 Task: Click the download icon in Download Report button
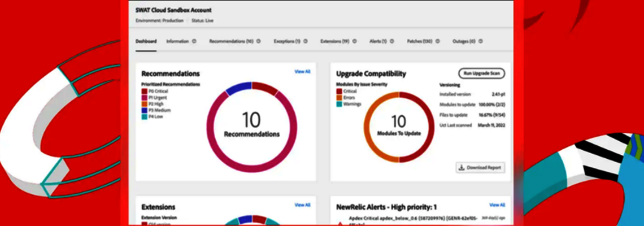pyautogui.click(x=462, y=168)
